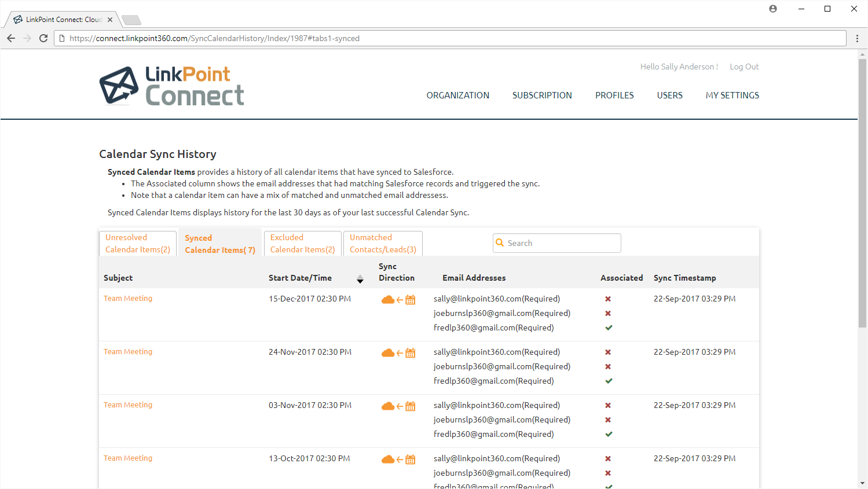Image resolution: width=868 pixels, height=489 pixels.
Task: Click red X beside joeburnslp360@gmail.com in 03-Nov row
Action: pyautogui.click(x=608, y=420)
